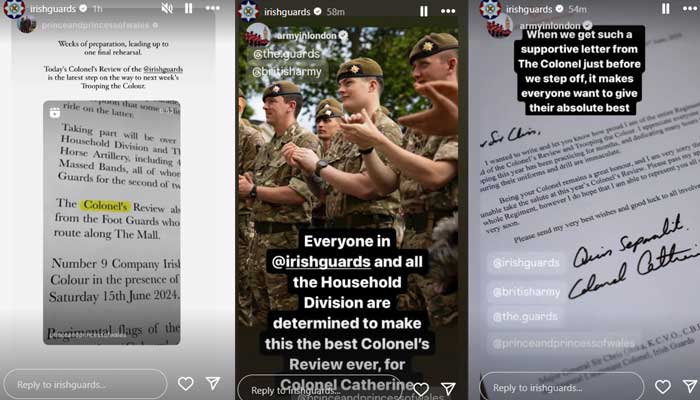Screen dimensions: 700x400
Task: Pause the middle irishguards story
Action: 424,11
